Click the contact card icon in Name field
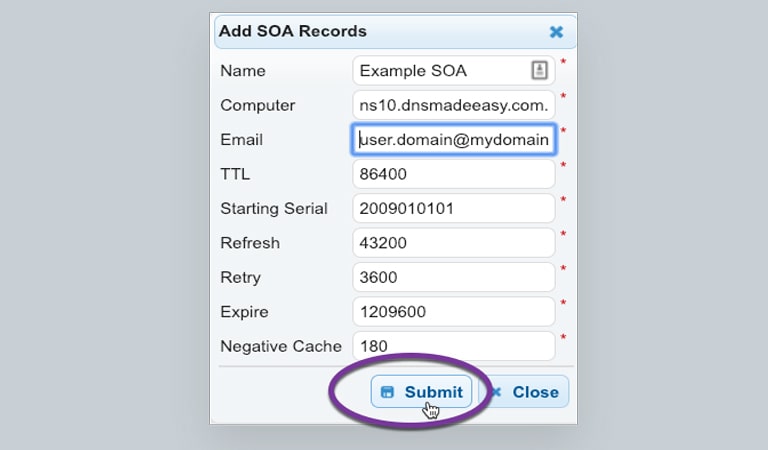This screenshot has width=768, height=450. coord(539,70)
